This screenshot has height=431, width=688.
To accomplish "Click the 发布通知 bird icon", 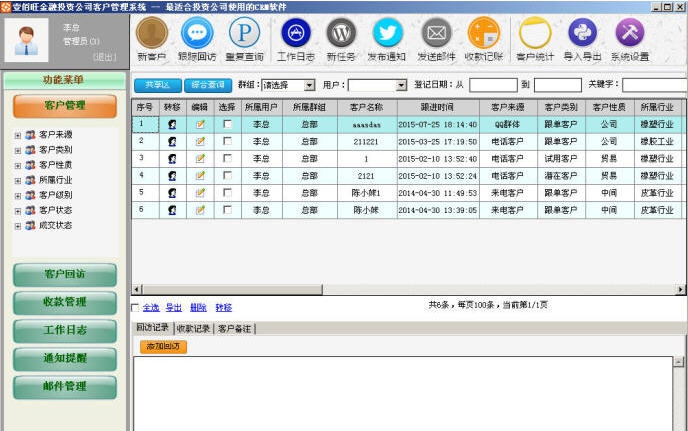I will [387, 32].
